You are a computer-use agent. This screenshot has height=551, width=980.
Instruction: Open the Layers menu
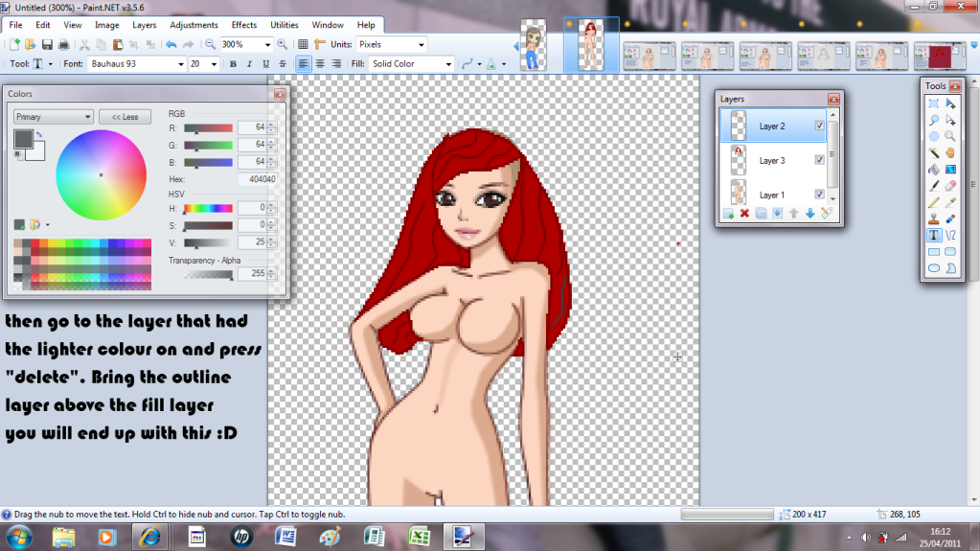145,25
